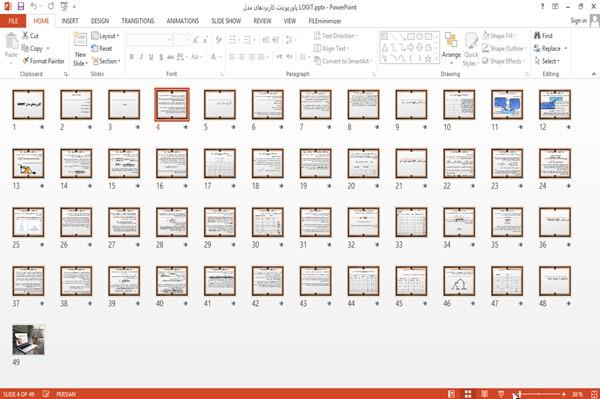Click the Save icon in quick access toolbar
This screenshot has width=600, height=399.
[x=21, y=7]
